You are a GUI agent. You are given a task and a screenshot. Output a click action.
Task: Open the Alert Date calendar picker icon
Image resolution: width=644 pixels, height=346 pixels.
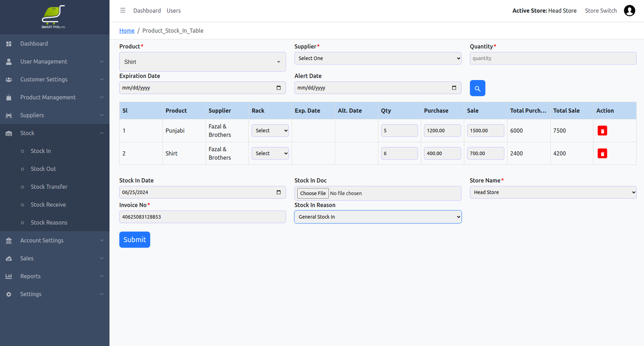pyautogui.click(x=454, y=88)
